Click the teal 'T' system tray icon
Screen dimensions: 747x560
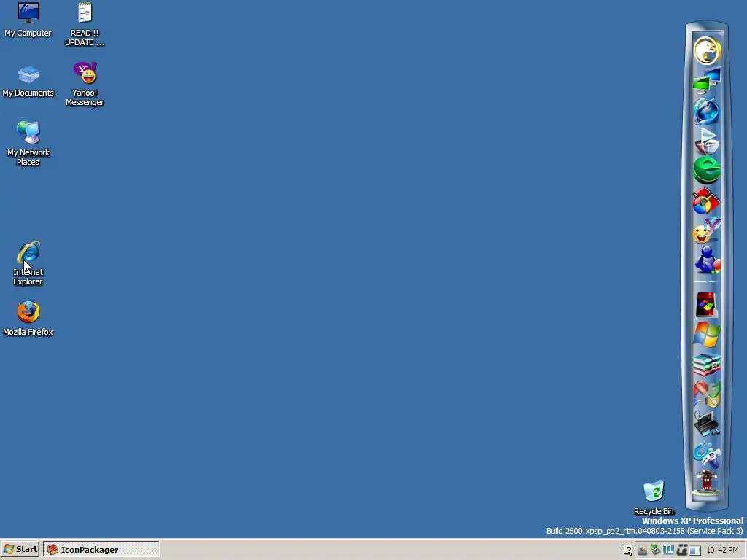[x=669, y=550]
